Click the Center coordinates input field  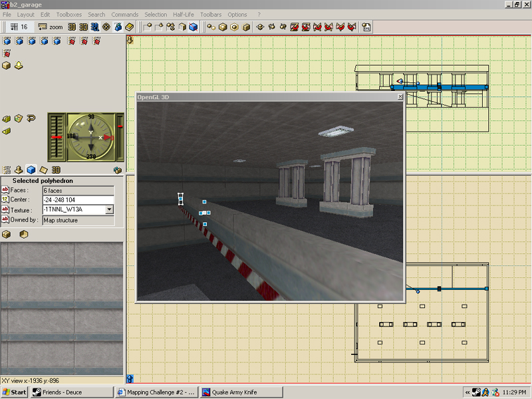point(78,199)
